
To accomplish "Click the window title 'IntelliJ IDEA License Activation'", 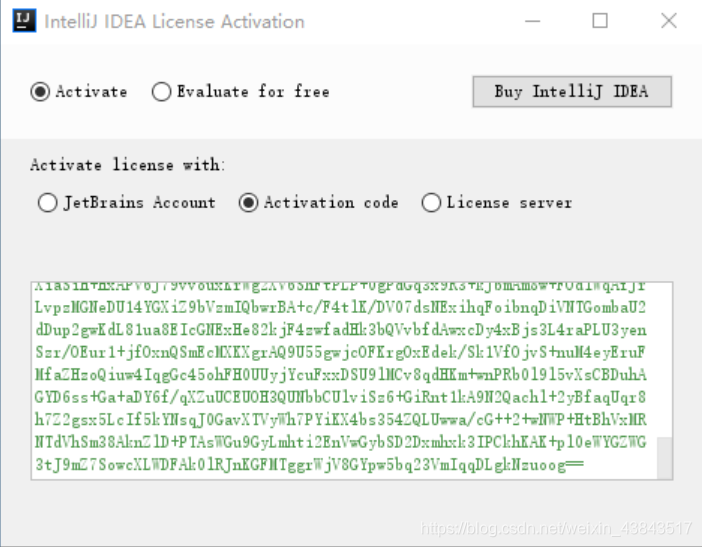I will 175,21.
